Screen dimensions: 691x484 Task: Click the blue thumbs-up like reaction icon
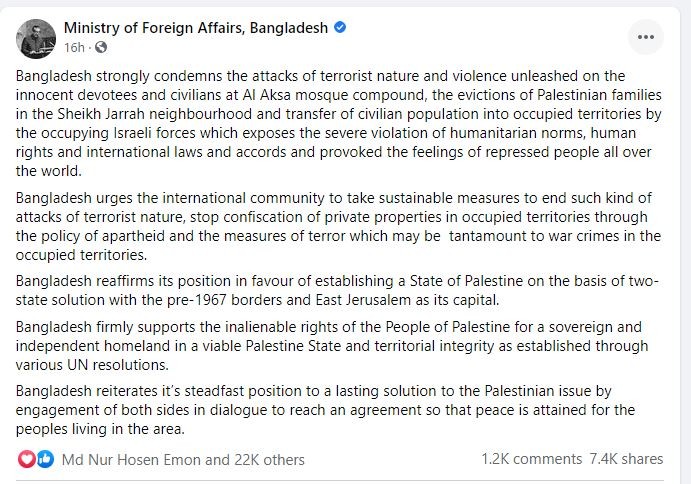[x=45, y=459]
